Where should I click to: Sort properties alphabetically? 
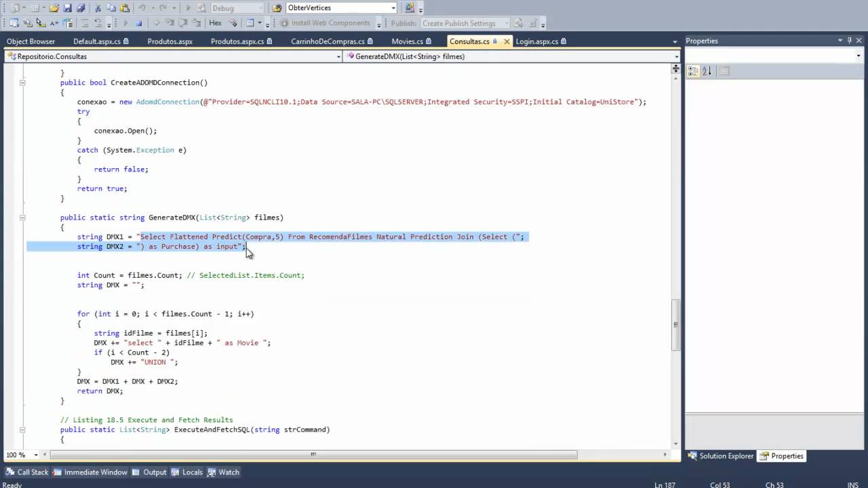707,71
